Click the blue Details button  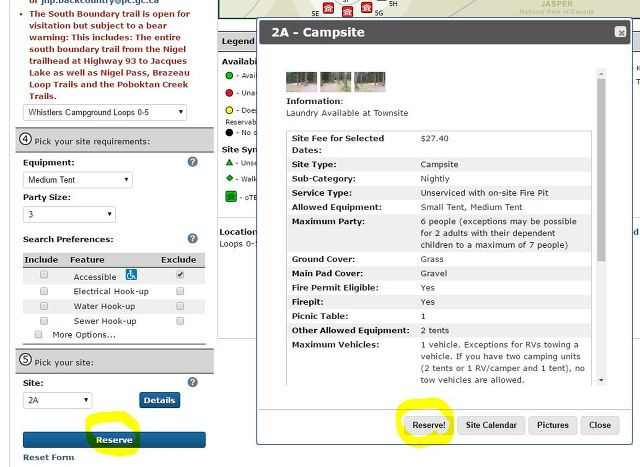(x=159, y=400)
